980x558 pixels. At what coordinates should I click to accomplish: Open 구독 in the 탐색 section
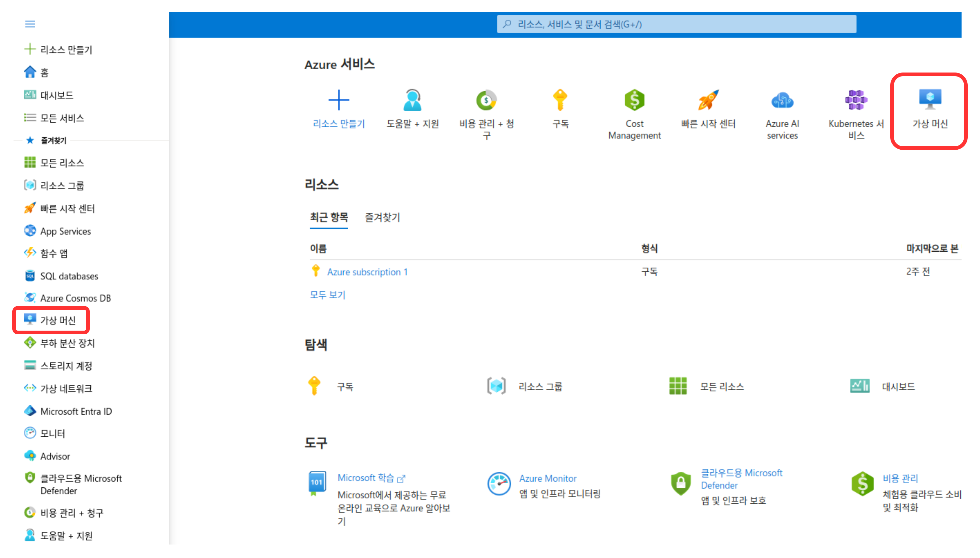pos(330,386)
